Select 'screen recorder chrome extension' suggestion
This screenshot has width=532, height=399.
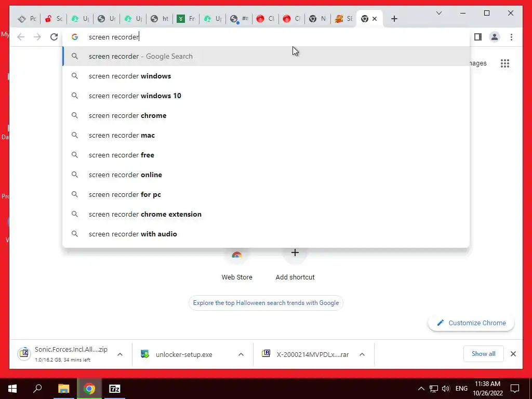click(266, 214)
